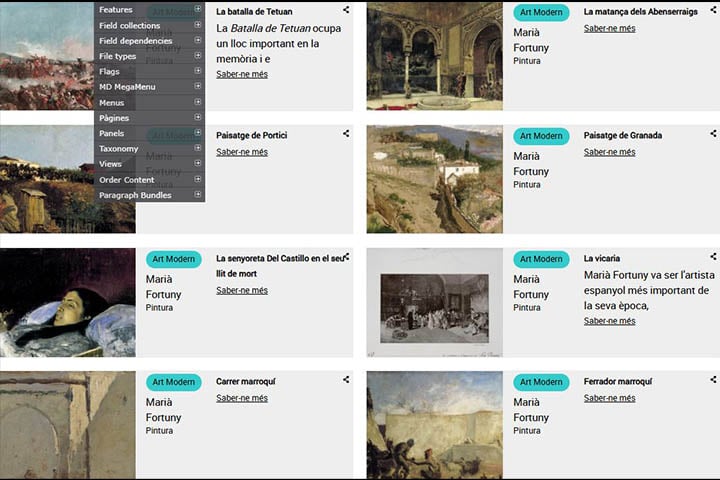Follow Saber-ne més under Carrer marroquí
720x480 pixels.
tap(242, 398)
